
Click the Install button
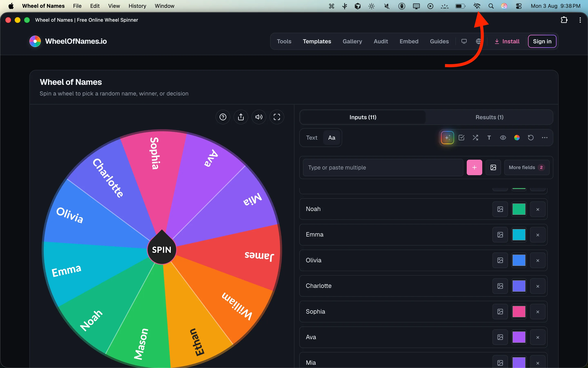coord(507,41)
